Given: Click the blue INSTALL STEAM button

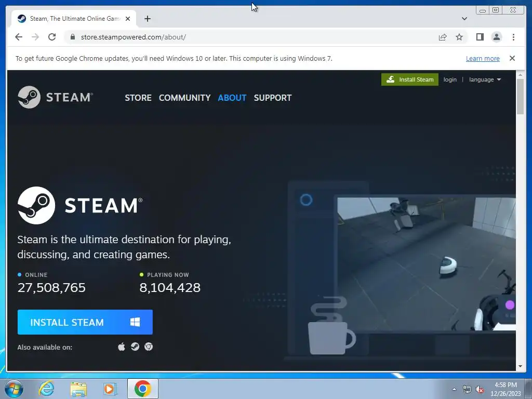Looking at the screenshot, I should click(x=85, y=322).
